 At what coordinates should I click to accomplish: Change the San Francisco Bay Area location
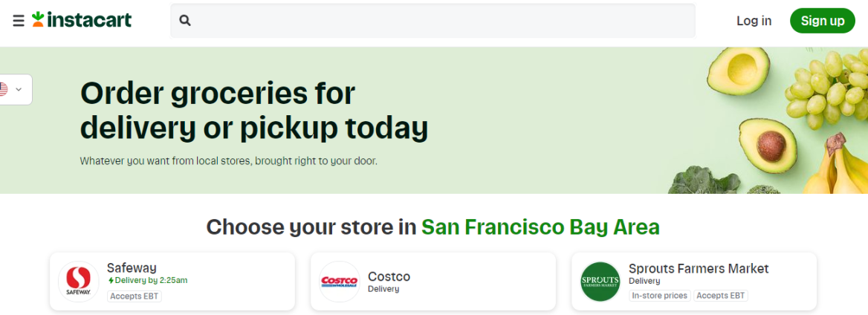point(540,227)
